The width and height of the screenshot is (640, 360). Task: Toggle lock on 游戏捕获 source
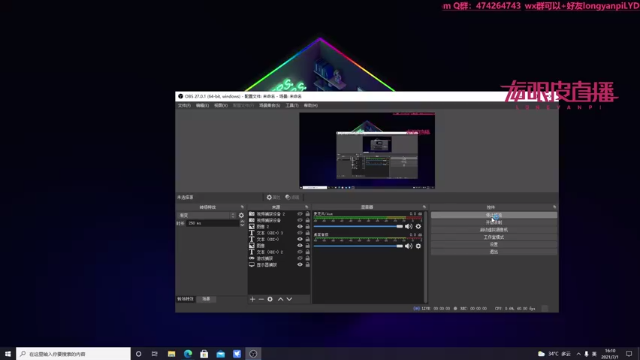[307, 258]
